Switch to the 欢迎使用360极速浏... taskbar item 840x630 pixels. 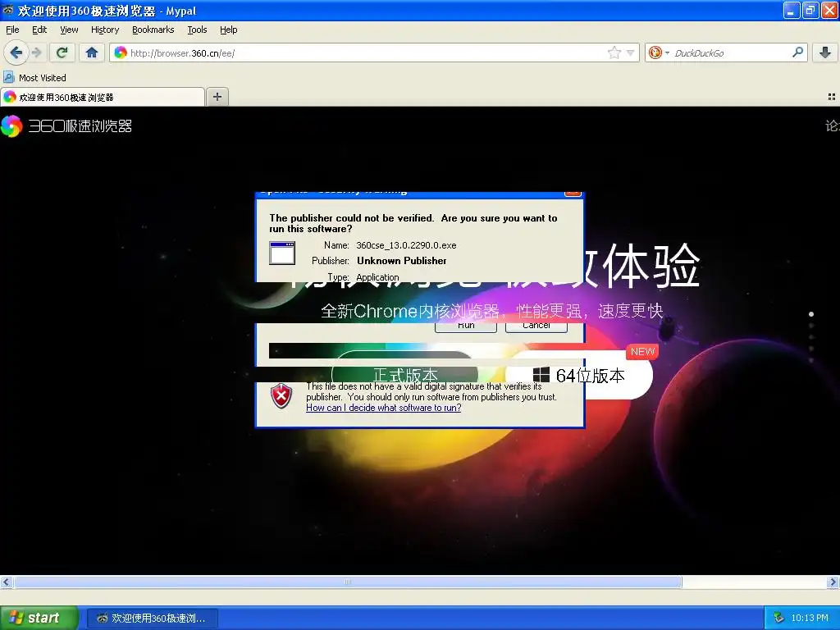pyautogui.click(x=153, y=619)
